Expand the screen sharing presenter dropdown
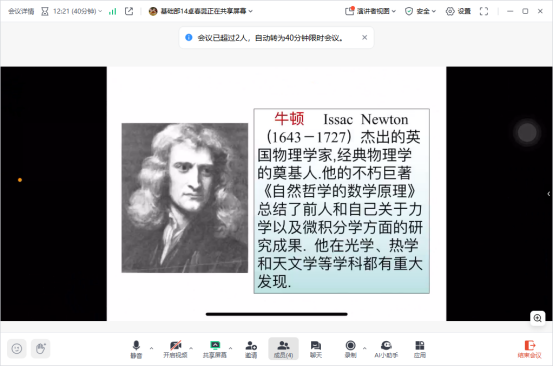 pyautogui.click(x=250, y=11)
